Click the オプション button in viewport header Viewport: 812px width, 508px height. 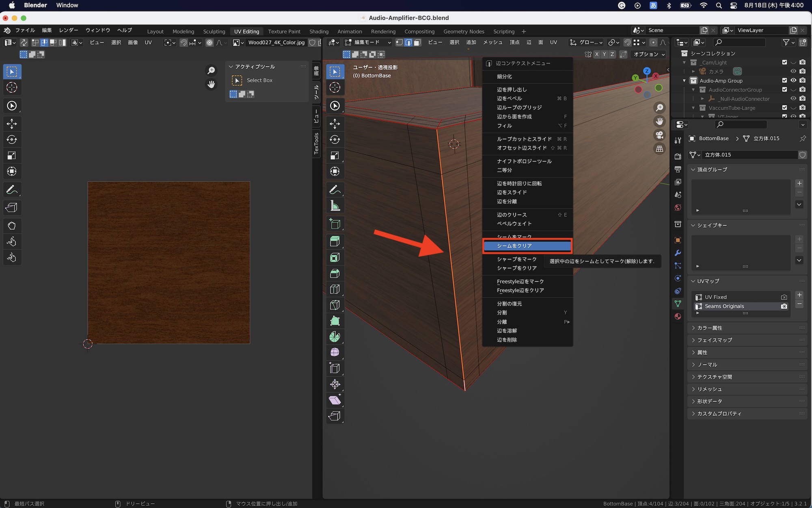click(x=649, y=54)
